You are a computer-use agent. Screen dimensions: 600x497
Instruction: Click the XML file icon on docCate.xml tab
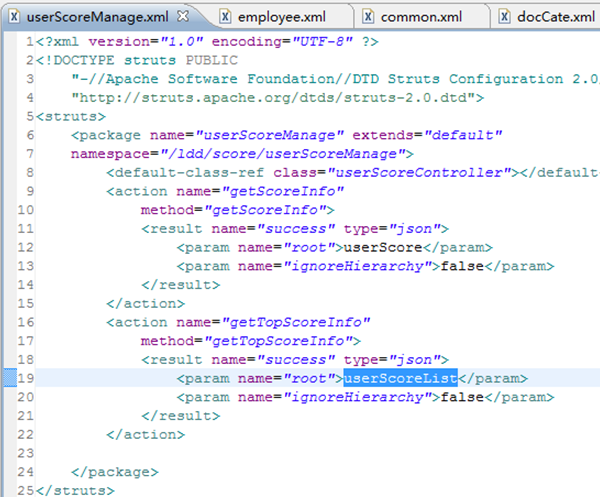coord(505,16)
